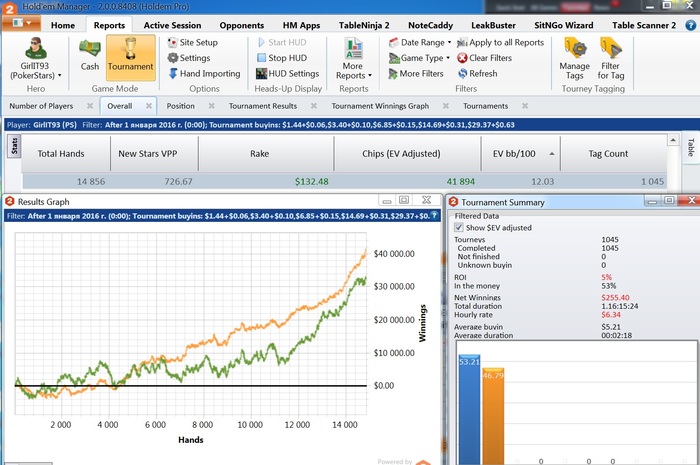Open Game Type filter dropdown
This screenshot has height=465, width=700.
419,58
